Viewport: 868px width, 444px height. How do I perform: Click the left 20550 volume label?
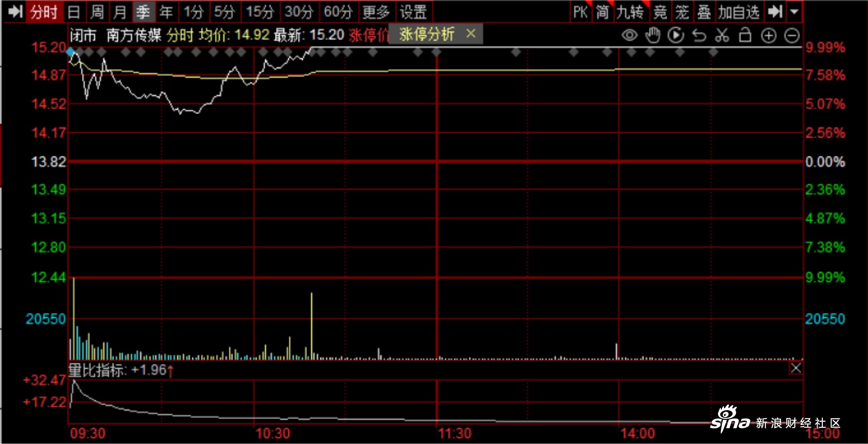coord(46,319)
